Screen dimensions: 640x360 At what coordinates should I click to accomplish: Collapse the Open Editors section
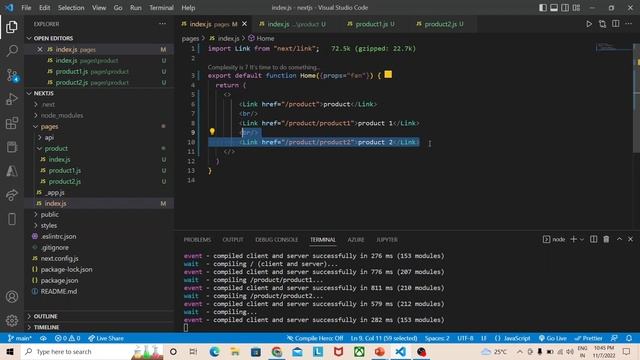point(29,38)
